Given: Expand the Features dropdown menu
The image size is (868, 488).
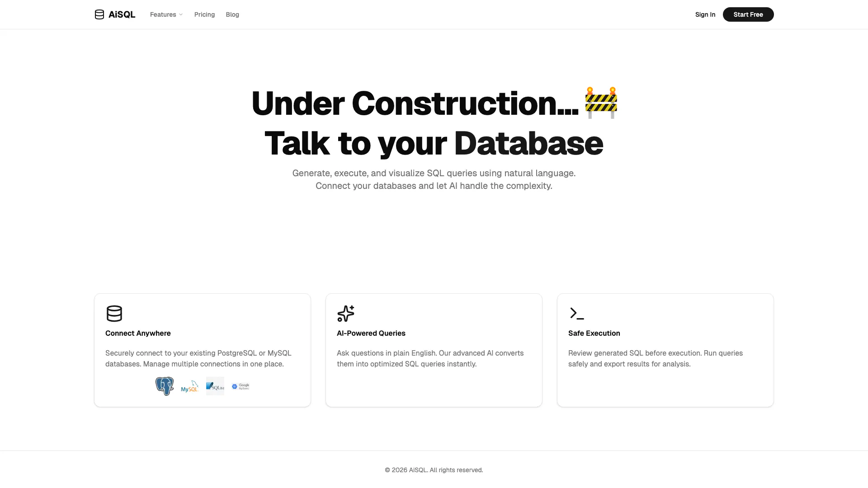Looking at the screenshot, I should [163, 14].
